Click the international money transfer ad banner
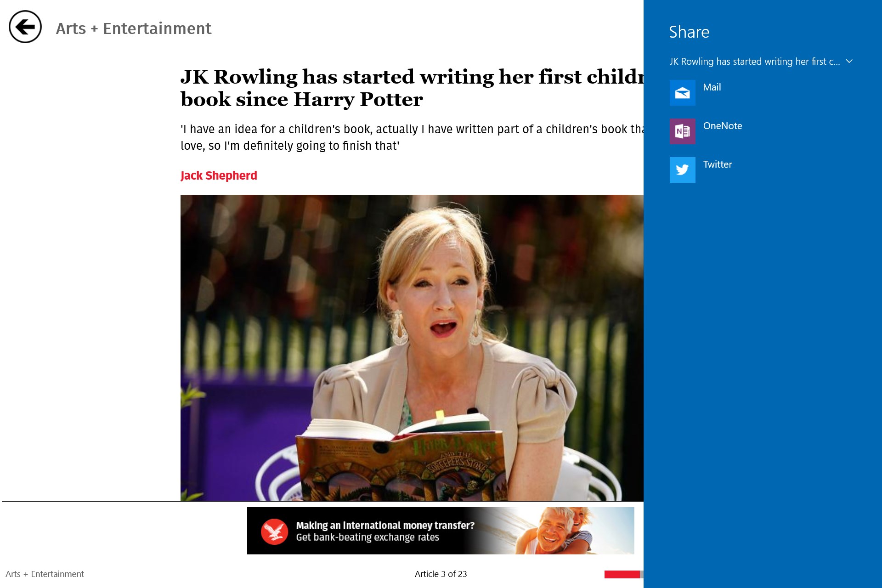The height and width of the screenshot is (588, 882). (x=441, y=531)
